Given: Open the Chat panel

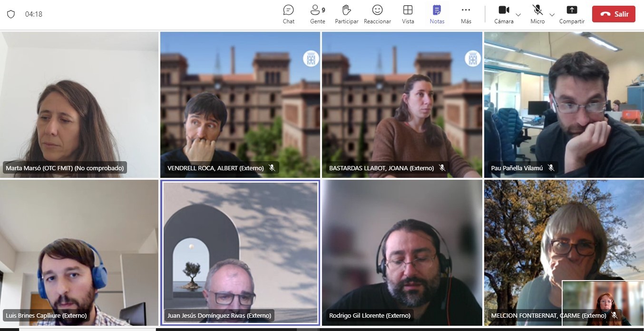Looking at the screenshot, I should pos(288,14).
